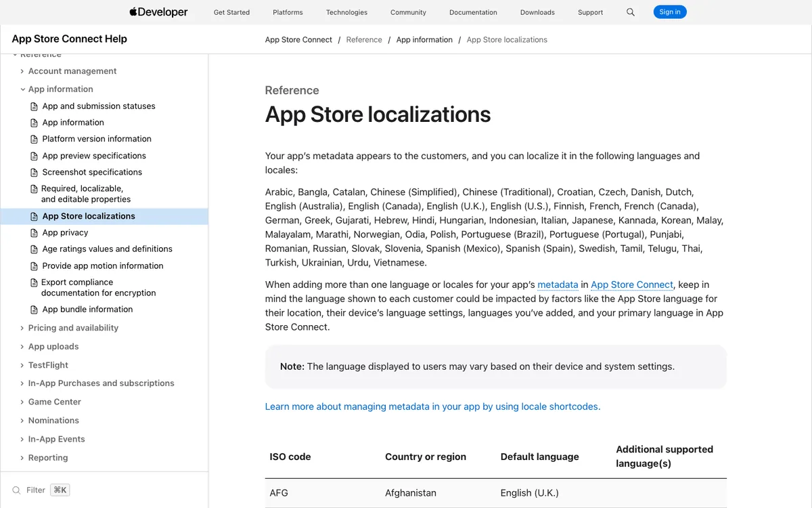Click the Apple Developer logo
This screenshot has width=812, height=508.
click(x=158, y=12)
